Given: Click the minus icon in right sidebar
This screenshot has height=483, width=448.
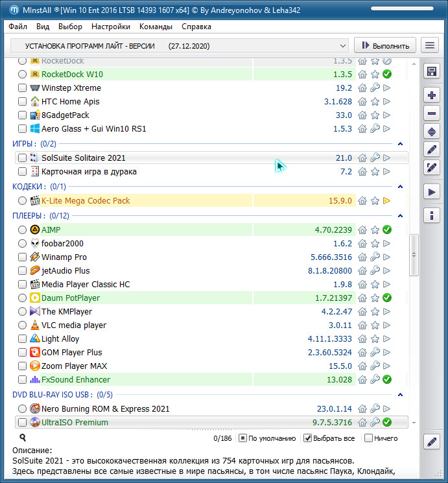Looking at the screenshot, I should coord(431,113).
